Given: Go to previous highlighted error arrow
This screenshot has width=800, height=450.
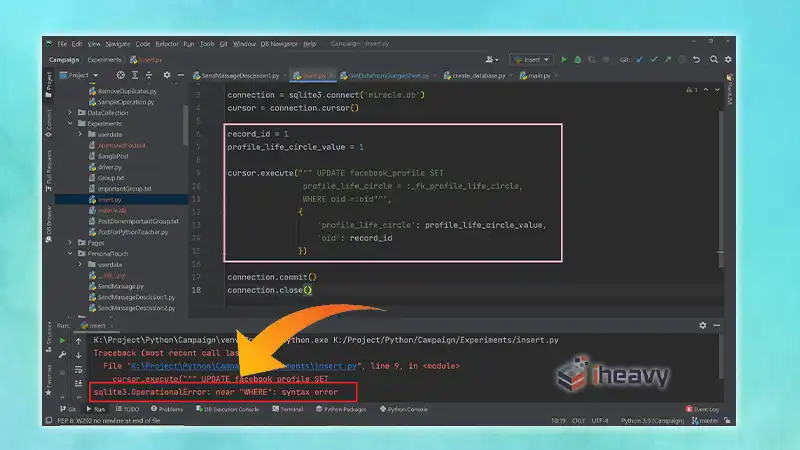Looking at the screenshot, I should (x=706, y=89).
